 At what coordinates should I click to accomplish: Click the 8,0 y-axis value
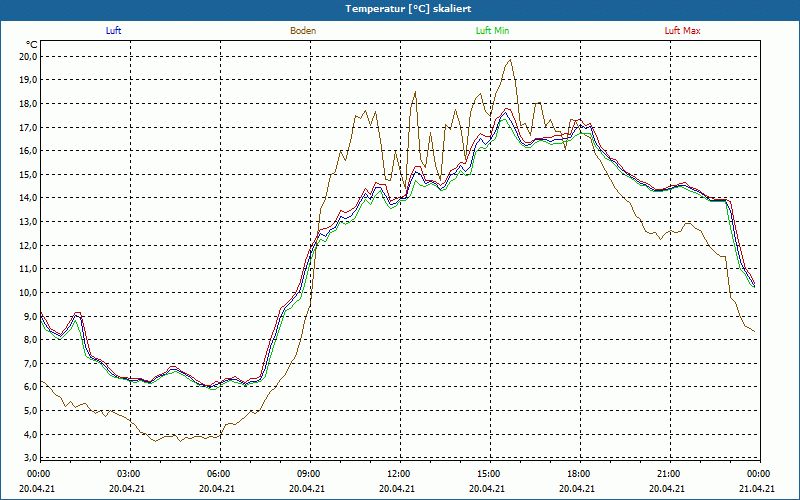31,340
